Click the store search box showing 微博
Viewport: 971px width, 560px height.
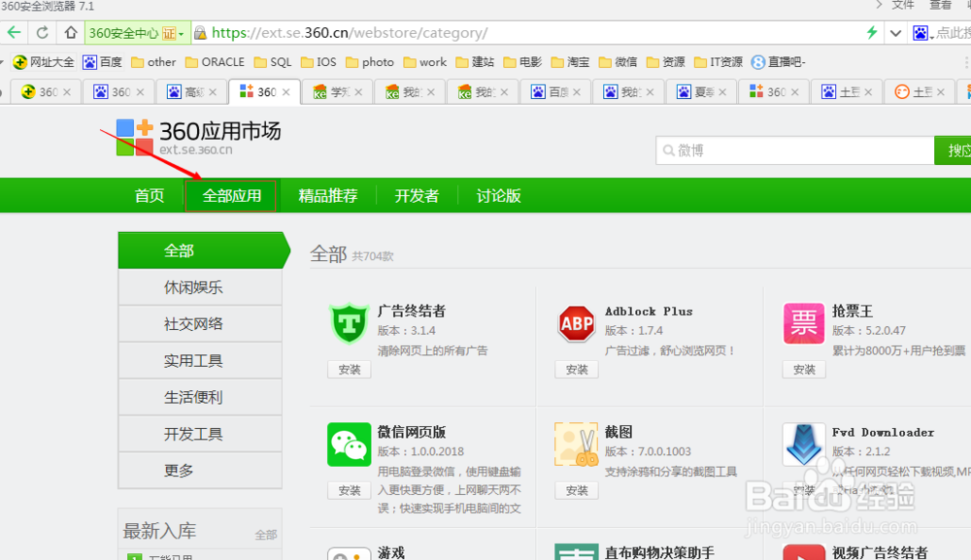(x=795, y=150)
